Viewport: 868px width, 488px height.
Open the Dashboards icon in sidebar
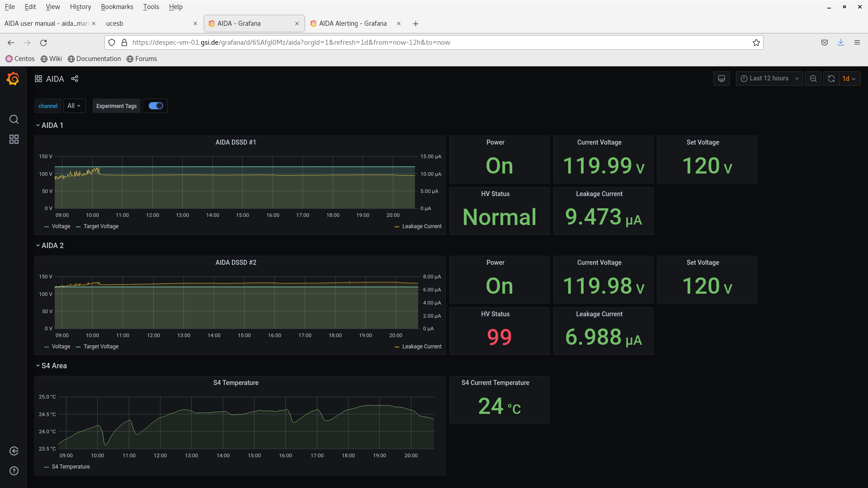click(14, 139)
